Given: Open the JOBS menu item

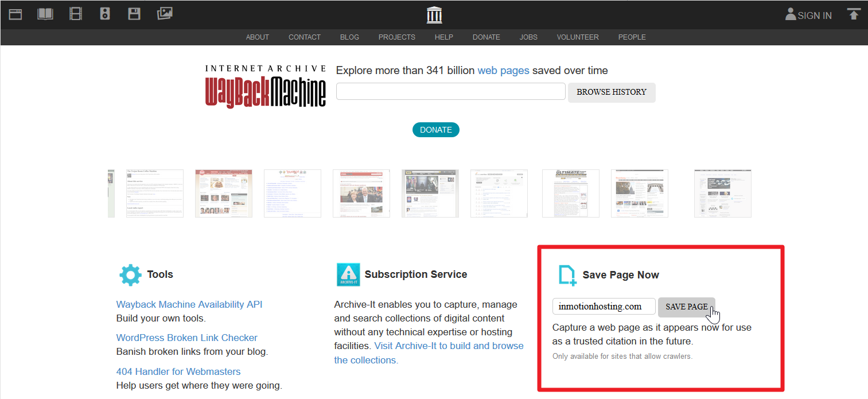Looking at the screenshot, I should (x=529, y=37).
